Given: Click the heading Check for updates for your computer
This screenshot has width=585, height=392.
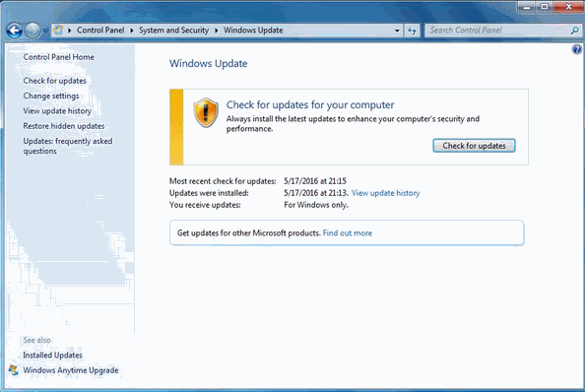Looking at the screenshot, I should pos(310,104).
